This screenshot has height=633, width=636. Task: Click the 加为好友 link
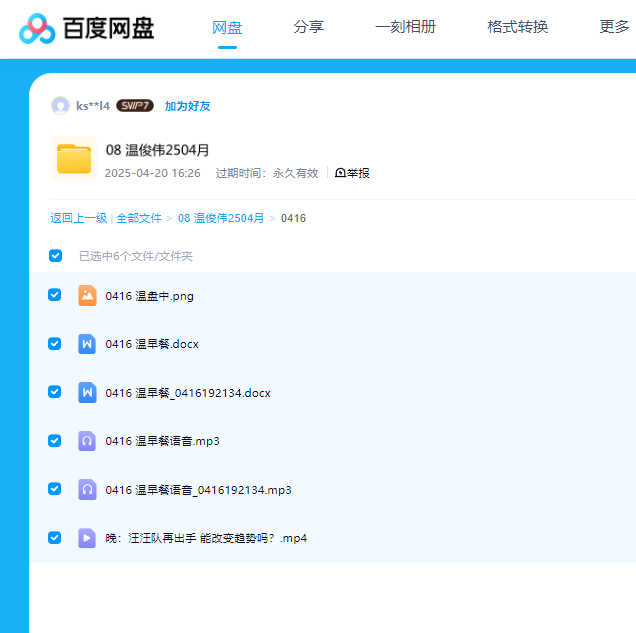click(x=188, y=106)
